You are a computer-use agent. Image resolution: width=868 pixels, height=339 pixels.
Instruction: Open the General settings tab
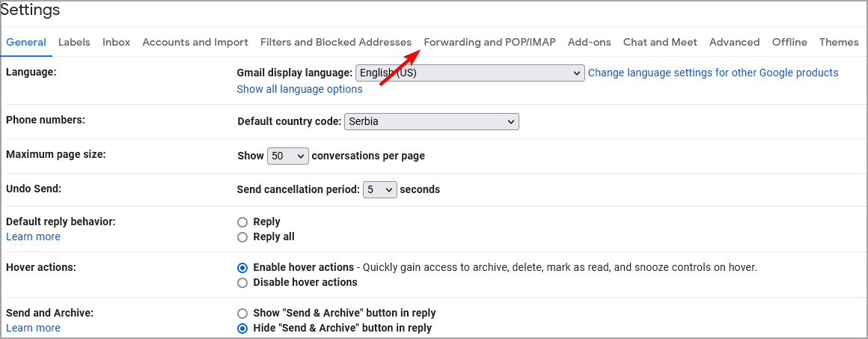[26, 42]
